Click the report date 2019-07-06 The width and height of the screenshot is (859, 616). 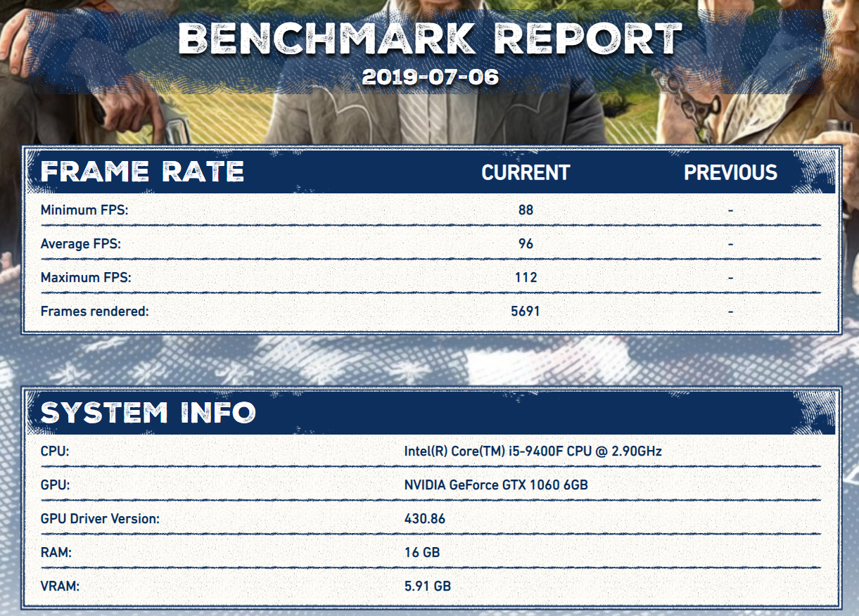click(x=431, y=77)
